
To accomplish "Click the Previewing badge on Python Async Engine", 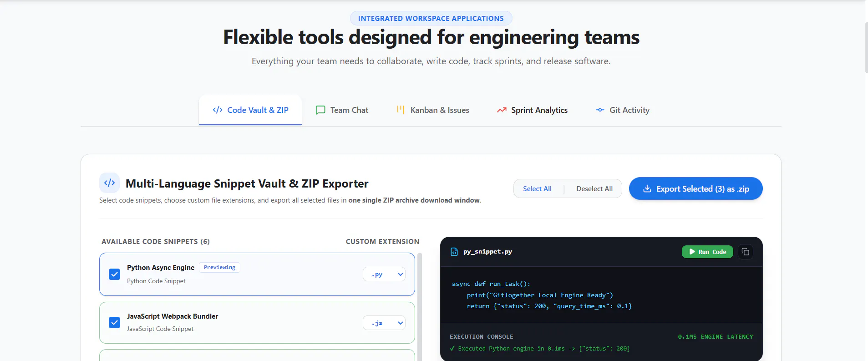I will pyautogui.click(x=219, y=267).
